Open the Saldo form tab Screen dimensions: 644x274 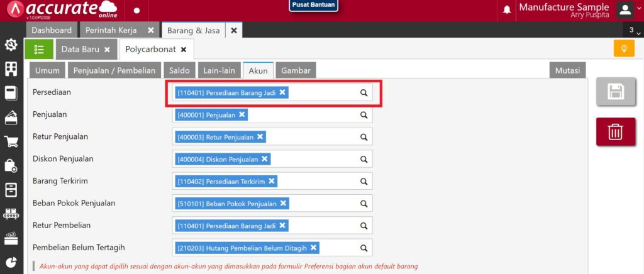(179, 70)
